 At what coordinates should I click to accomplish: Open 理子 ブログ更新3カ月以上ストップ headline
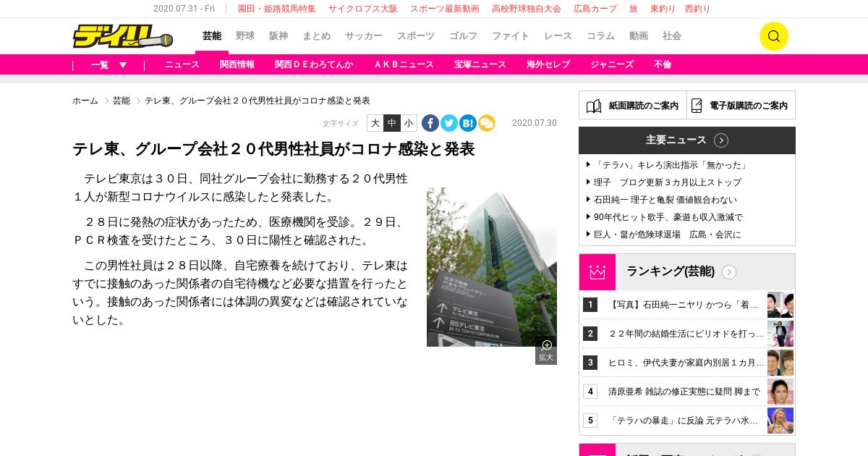pos(668,182)
